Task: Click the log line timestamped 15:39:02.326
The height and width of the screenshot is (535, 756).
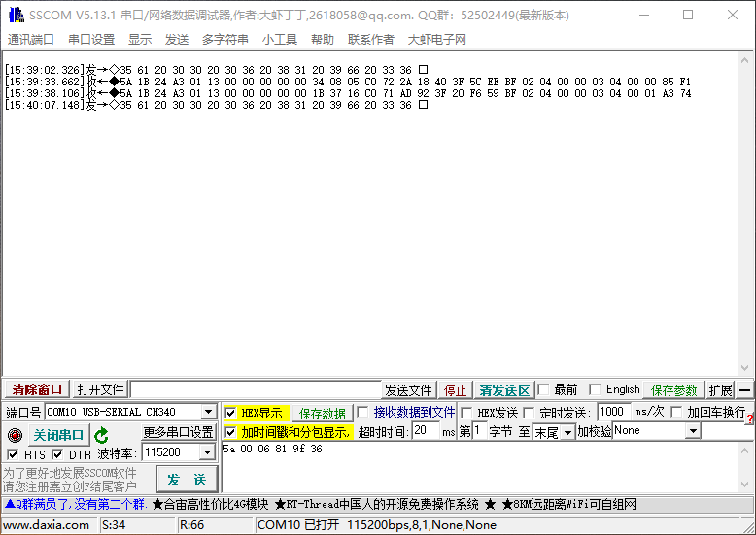Action: (x=216, y=70)
